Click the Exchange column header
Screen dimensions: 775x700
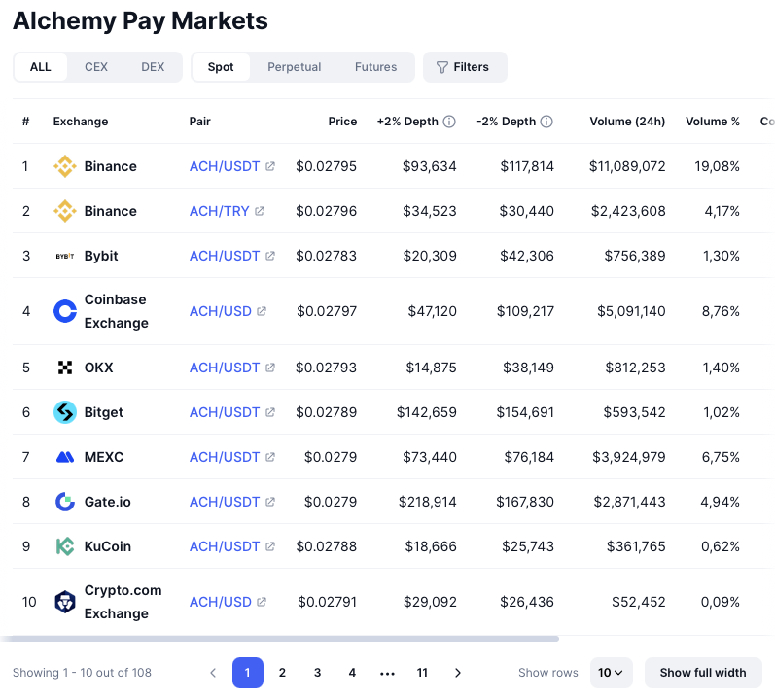81,122
